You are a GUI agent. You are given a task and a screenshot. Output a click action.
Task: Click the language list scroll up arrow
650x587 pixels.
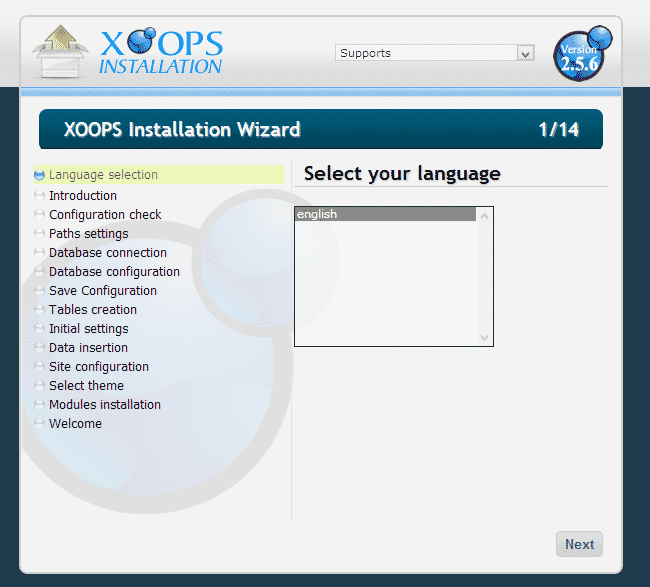point(485,215)
